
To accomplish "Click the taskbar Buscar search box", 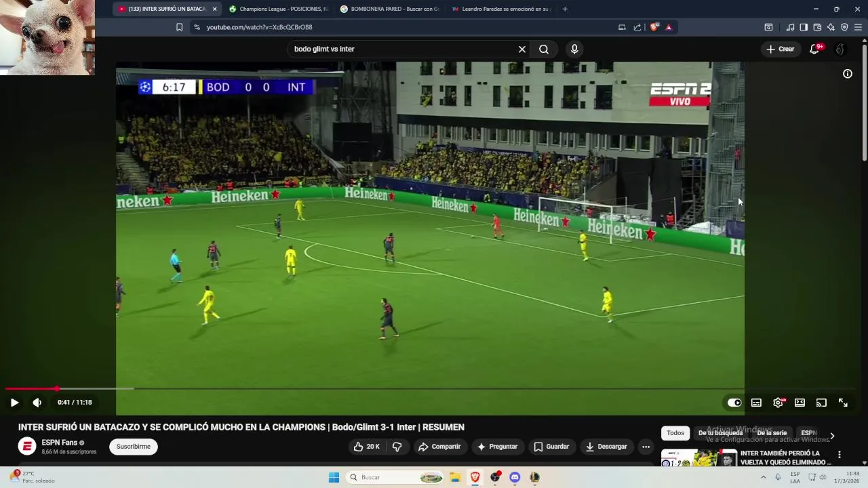I will click(395, 477).
